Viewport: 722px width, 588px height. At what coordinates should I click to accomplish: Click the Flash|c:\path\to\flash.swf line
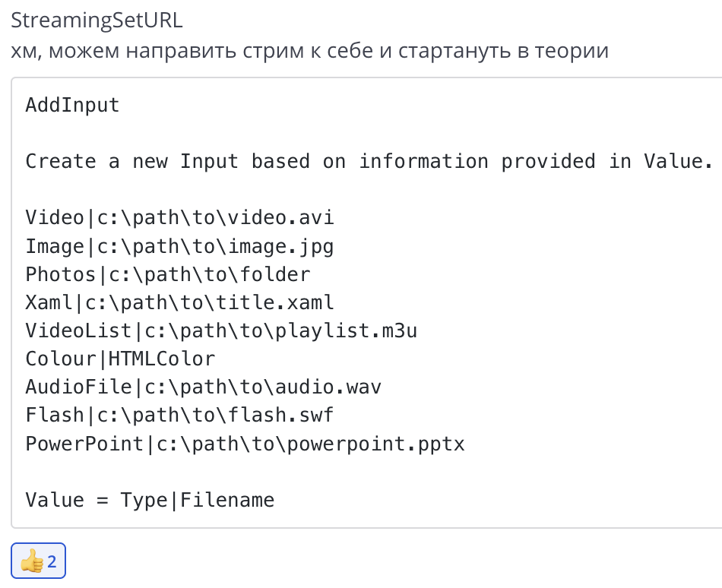pos(179,416)
